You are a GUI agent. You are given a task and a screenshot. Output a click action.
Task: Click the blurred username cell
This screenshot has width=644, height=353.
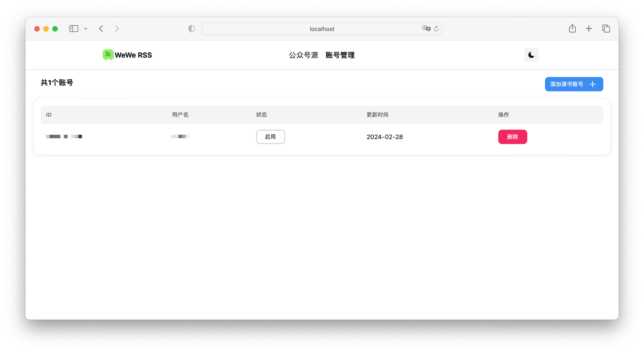(x=180, y=137)
